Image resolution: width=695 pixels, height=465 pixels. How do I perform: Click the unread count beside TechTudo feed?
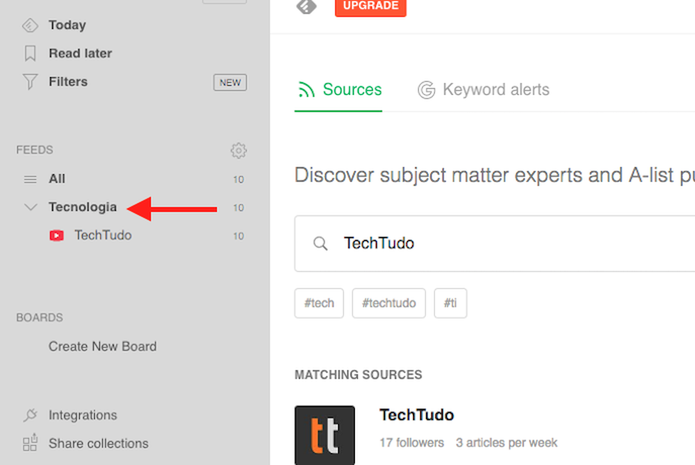(x=238, y=236)
